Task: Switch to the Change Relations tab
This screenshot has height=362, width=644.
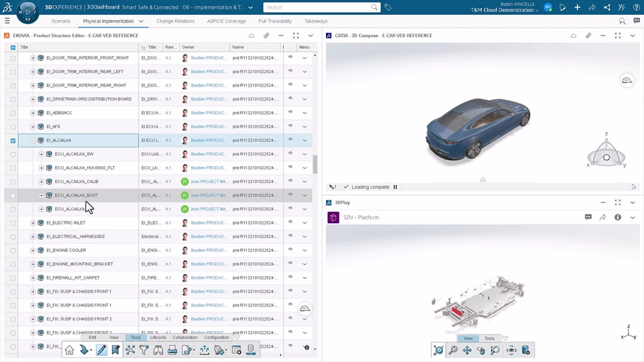Action: click(x=175, y=21)
